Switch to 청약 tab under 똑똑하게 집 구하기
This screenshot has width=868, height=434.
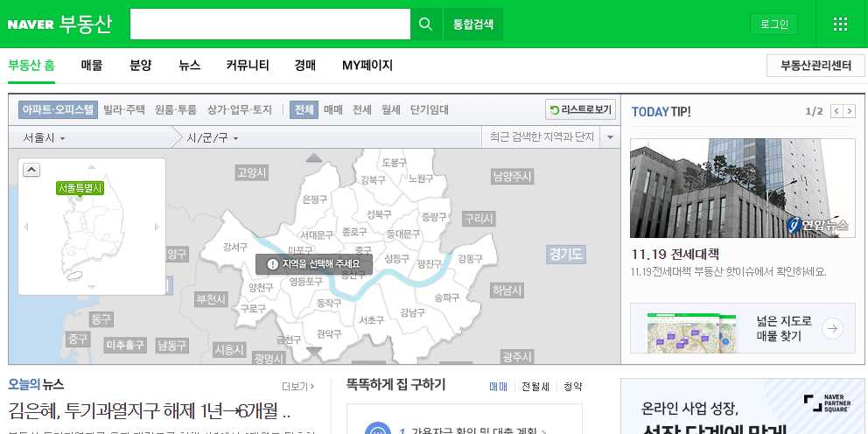click(572, 387)
